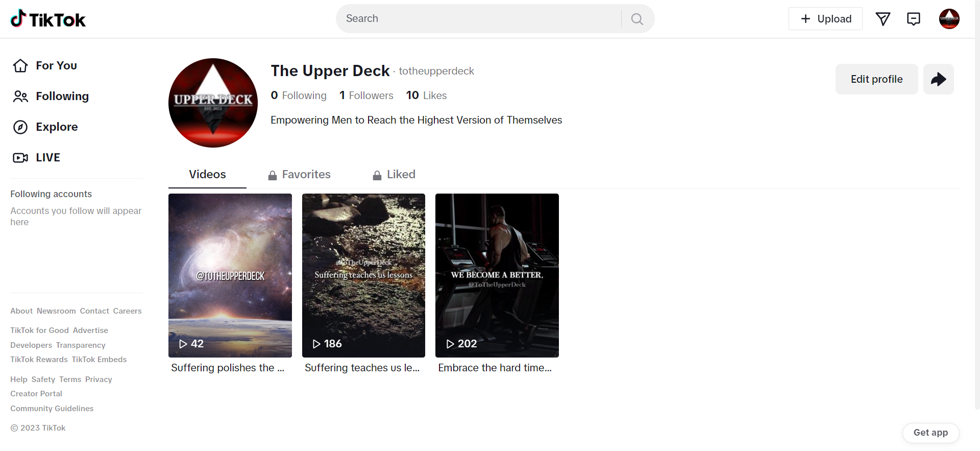The width and height of the screenshot is (980, 451).
Task: Click the LIVE camera icon
Action: tap(20, 157)
